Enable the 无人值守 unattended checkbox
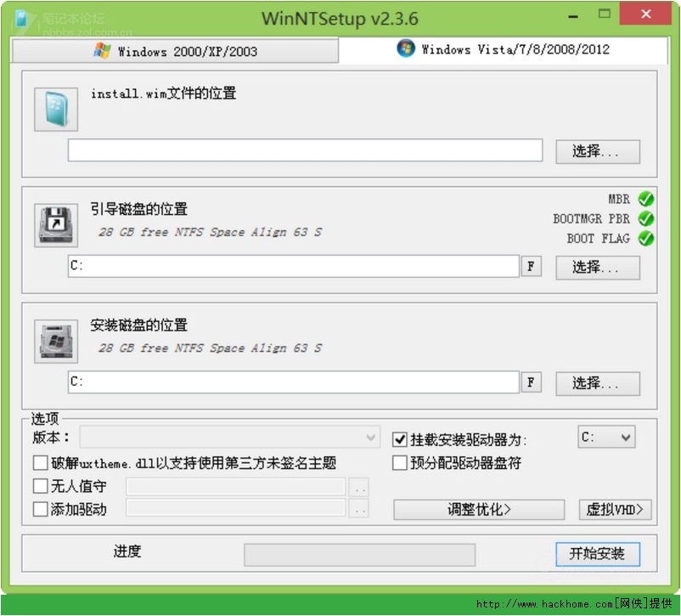Screen dimensions: 681x616 (41, 486)
